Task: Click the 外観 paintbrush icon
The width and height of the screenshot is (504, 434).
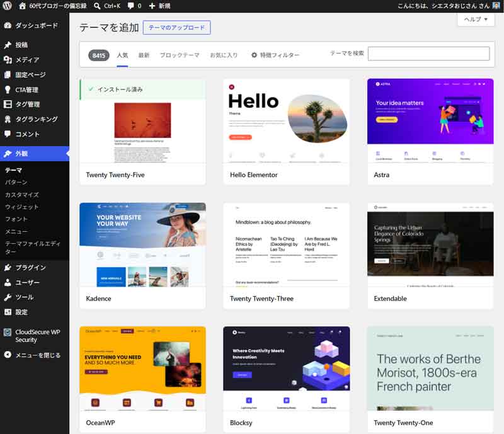Action: click(x=8, y=154)
